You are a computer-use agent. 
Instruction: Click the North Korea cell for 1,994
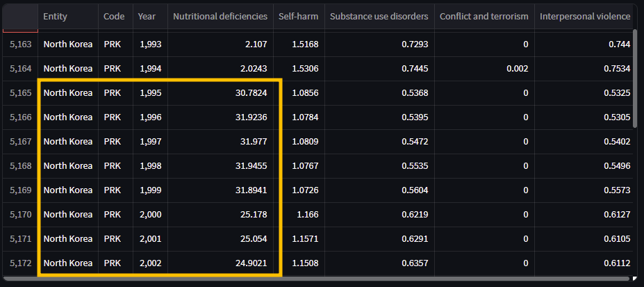tap(68, 69)
